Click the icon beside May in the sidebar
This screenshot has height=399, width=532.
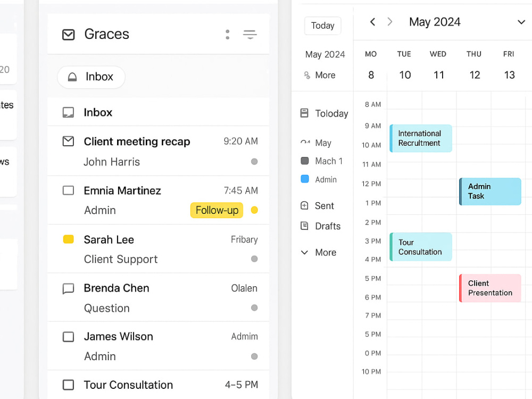coord(305,143)
